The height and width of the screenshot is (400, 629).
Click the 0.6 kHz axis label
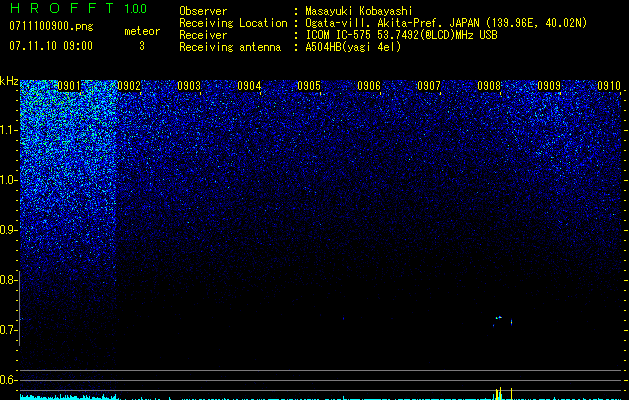9,380
